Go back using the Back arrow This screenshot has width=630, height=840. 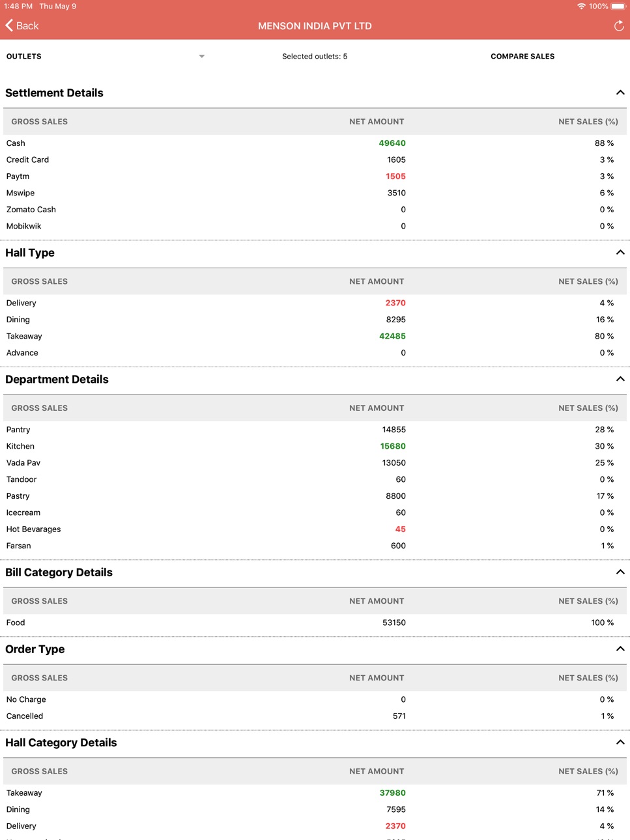tap(22, 25)
